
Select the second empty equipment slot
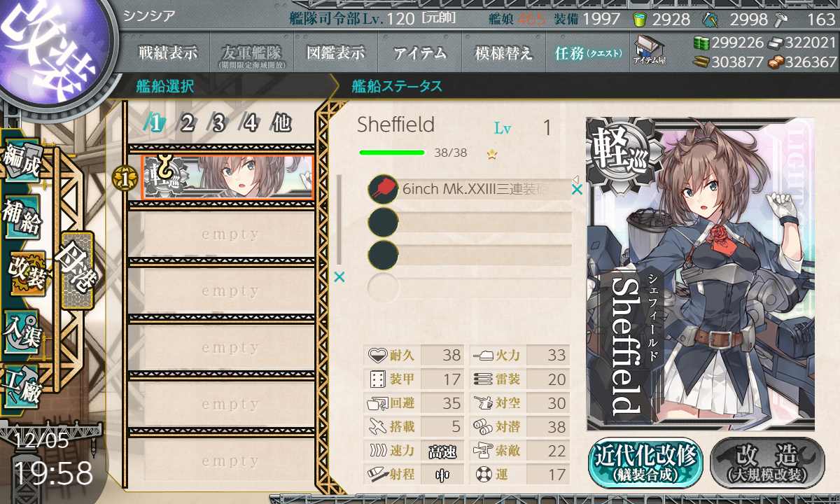[x=470, y=255]
